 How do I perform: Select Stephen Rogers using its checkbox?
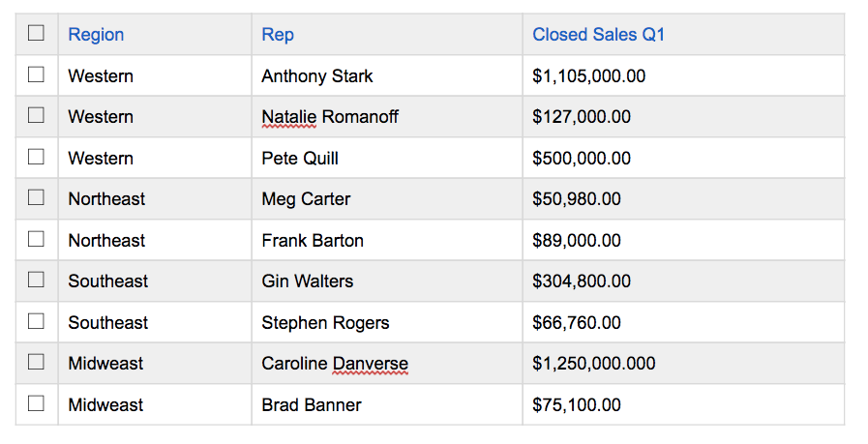[37, 321]
